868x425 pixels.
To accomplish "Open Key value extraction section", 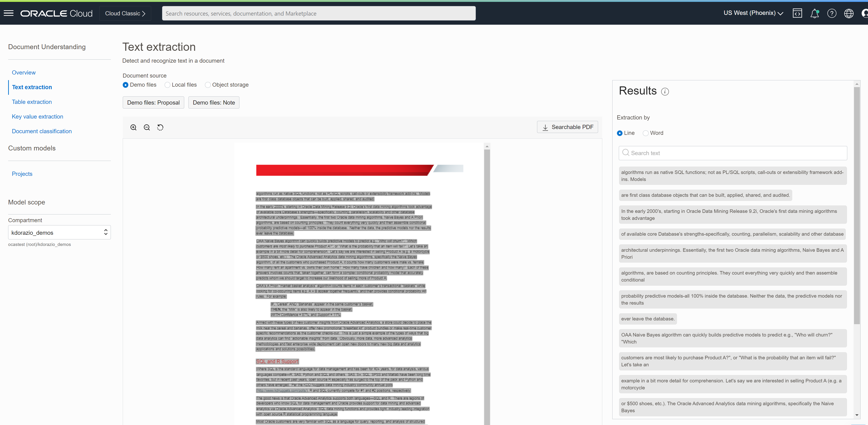I will [37, 117].
